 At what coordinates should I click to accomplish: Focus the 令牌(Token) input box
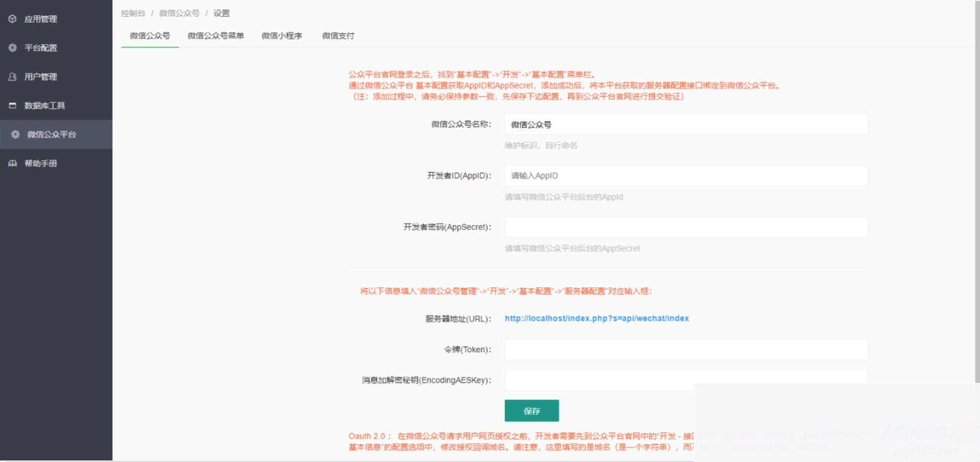click(x=686, y=349)
